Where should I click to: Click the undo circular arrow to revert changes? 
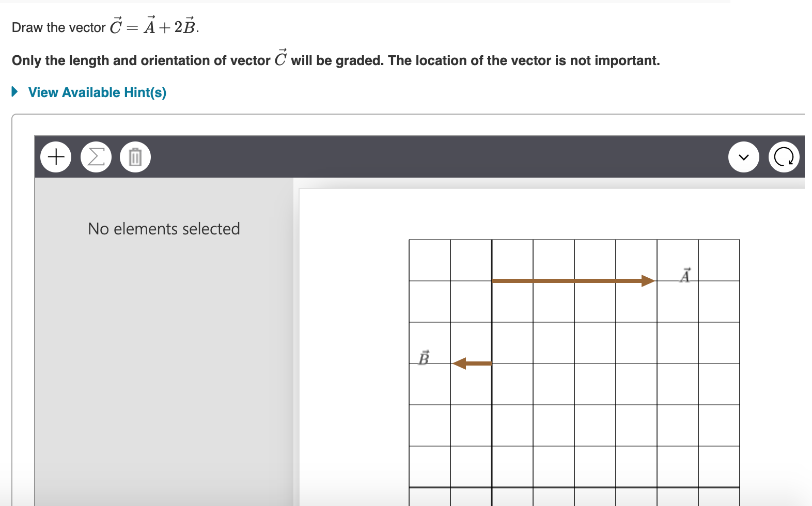[784, 156]
